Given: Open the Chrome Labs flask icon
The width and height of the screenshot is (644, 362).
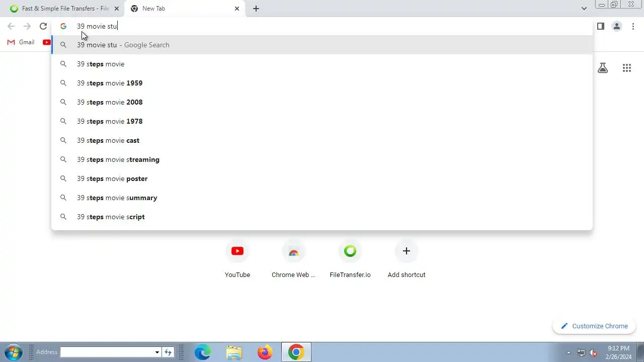Looking at the screenshot, I should tap(603, 68).
